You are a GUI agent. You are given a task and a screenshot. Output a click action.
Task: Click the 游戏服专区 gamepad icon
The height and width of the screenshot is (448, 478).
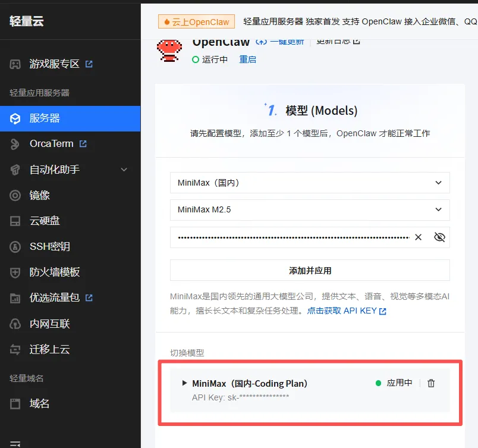[15, 64]
